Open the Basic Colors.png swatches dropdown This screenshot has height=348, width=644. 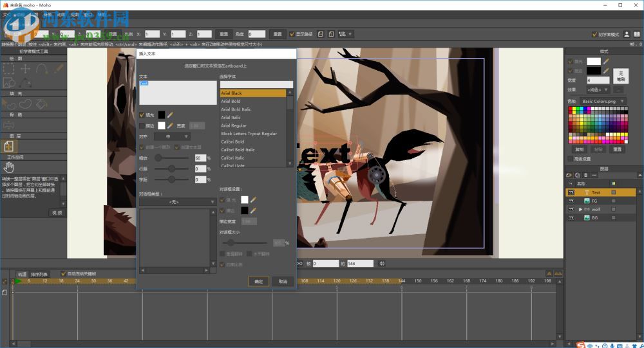point(601,101)
